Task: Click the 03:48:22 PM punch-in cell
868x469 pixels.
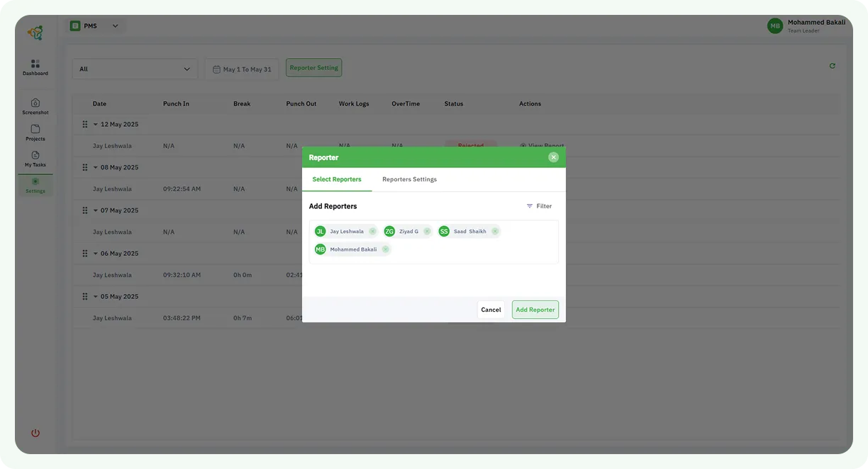Action: tap(182, 319)
